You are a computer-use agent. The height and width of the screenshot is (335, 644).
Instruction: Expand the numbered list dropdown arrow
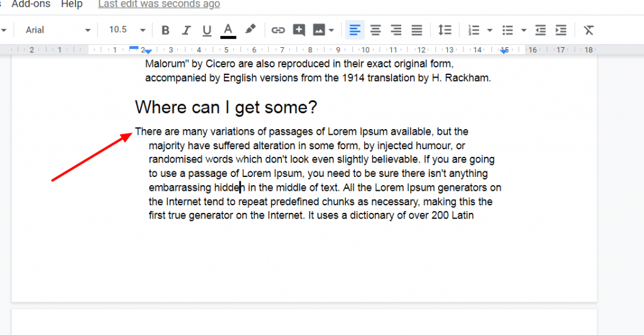click(x=489, y=30)
